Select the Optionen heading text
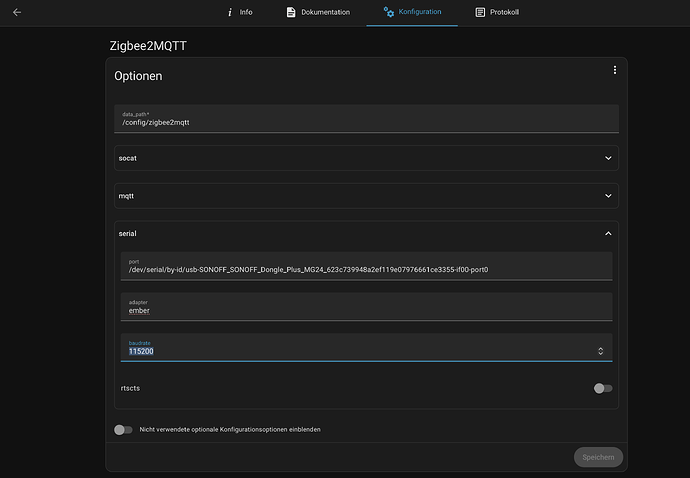This screenshot has height=478, width=690. coord(138,76)
